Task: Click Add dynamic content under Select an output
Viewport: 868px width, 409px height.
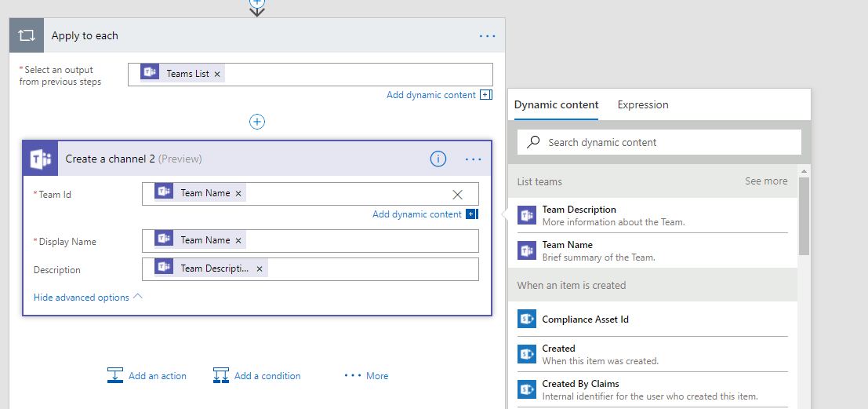Action: tap(430, 95)
